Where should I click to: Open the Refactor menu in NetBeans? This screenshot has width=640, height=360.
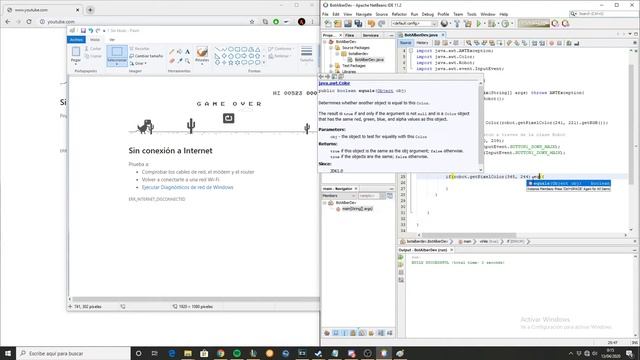tap(399, 14)
